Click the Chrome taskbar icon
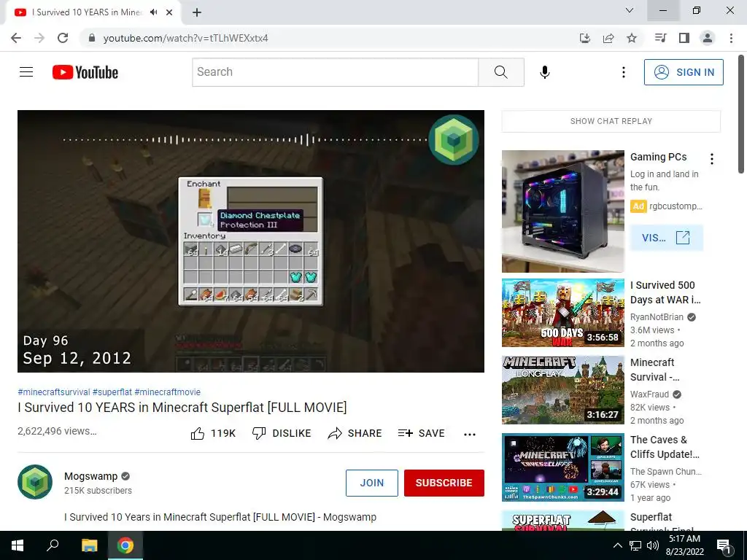 [x=125, y=545]
